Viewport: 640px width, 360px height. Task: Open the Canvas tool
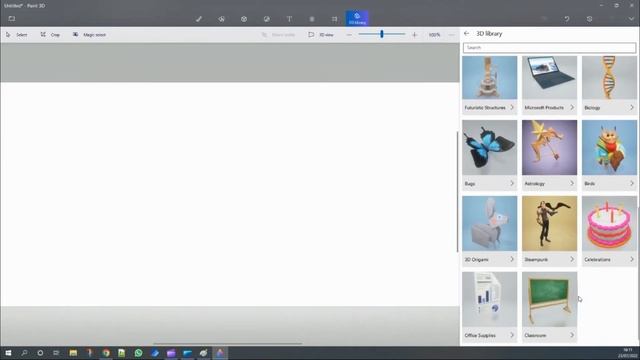[x=334, y=19]
